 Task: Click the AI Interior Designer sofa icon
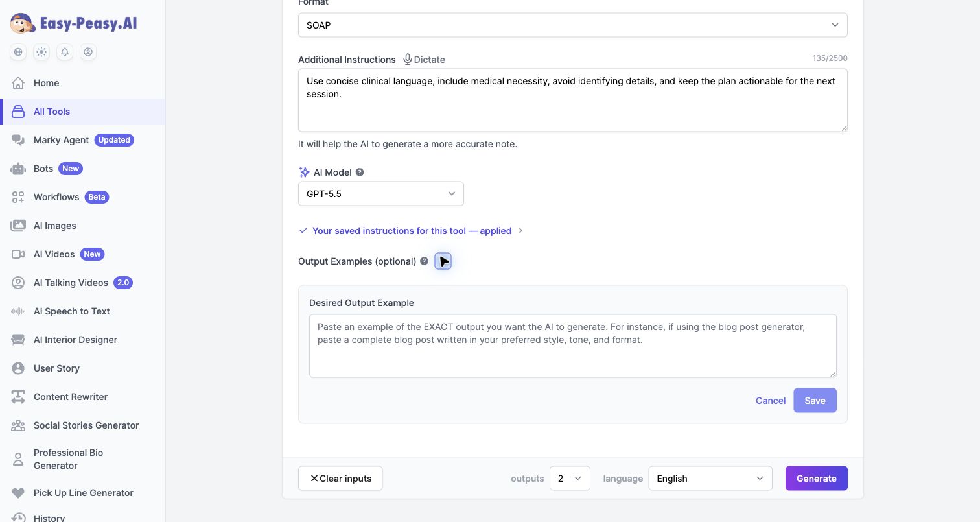[x=18, y=340]
